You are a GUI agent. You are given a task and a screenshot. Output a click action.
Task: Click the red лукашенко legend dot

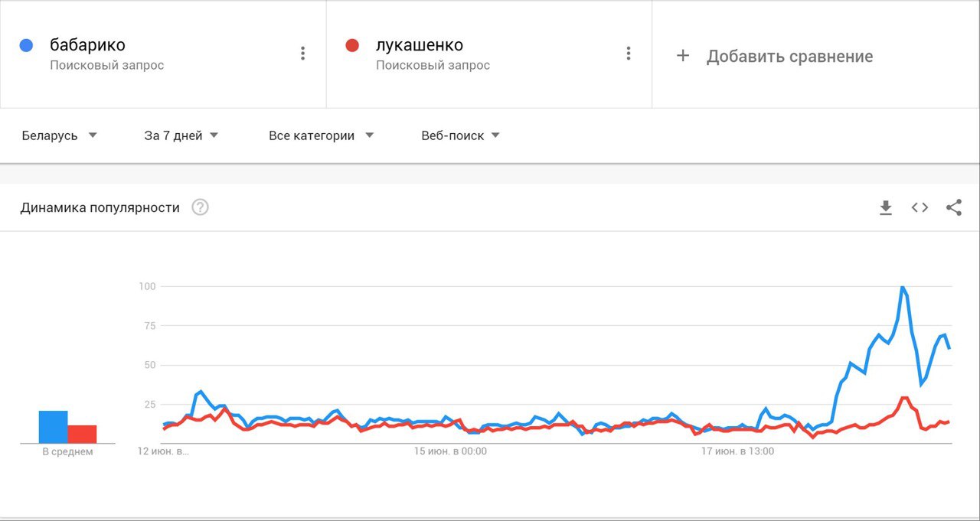[352, 45]
